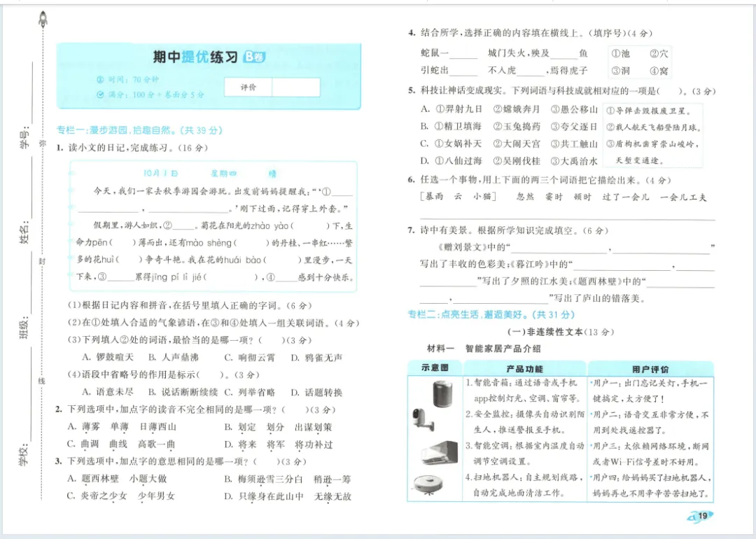The height and width of the screenshot is (539, 756).
Task: Click the title 期中提优练习
Action: (195, 57)
